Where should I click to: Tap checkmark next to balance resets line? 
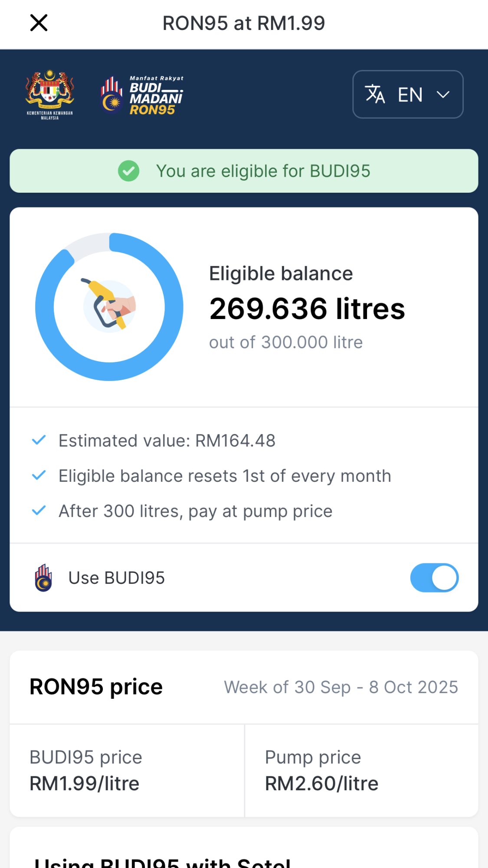click(x=39, y=476)
